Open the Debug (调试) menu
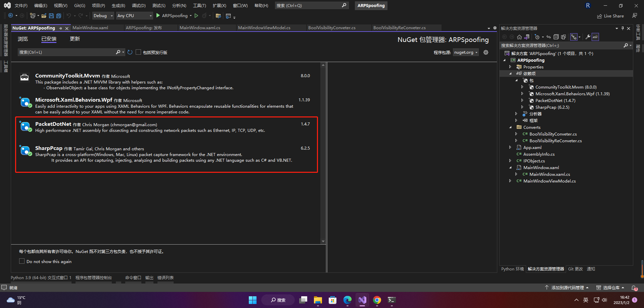Image resolution: width=644 pixels, height=308 pixels. (x=139, y=6)
